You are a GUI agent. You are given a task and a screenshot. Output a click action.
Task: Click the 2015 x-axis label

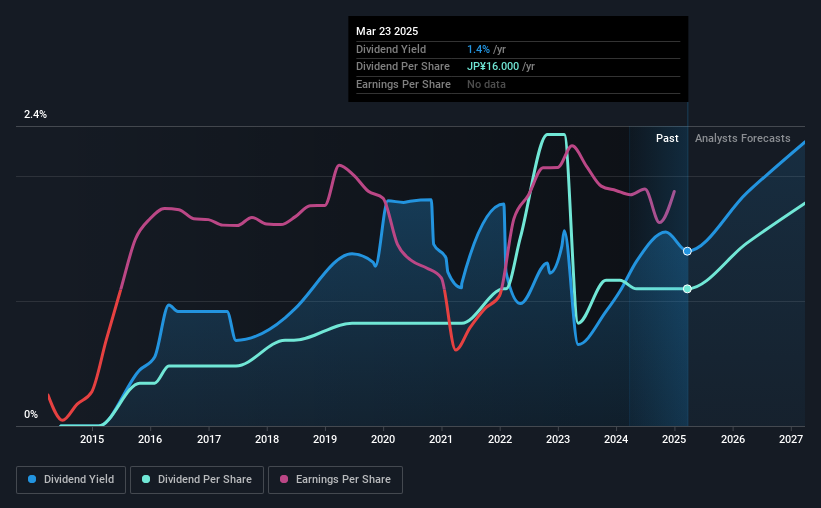(x=92, y=439)
